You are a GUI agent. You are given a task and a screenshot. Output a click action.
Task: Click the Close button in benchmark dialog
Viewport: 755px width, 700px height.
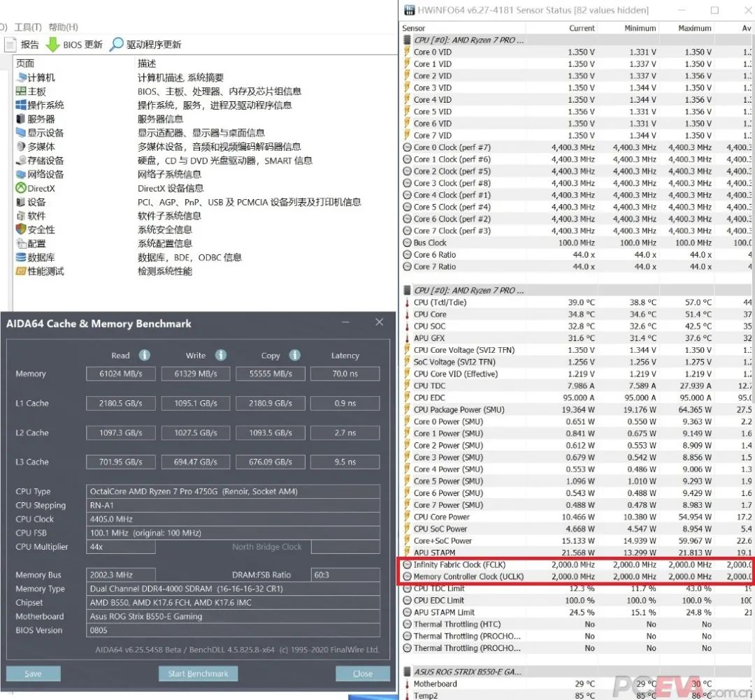[362, 673]
